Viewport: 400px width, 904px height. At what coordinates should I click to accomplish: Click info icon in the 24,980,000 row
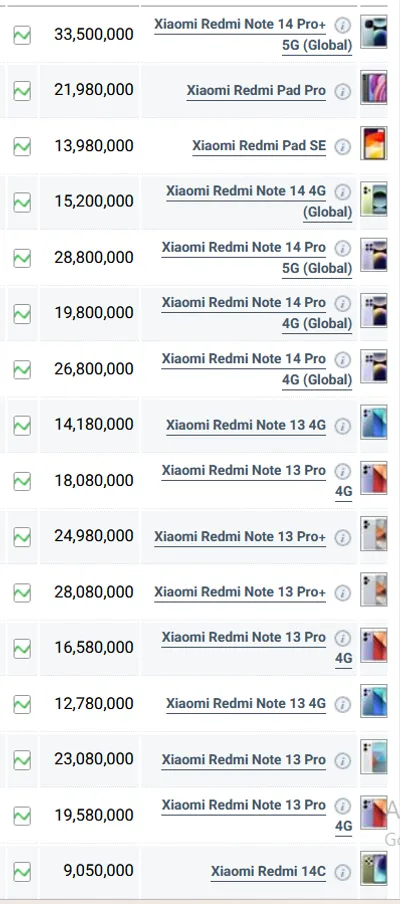coord(342,538)
